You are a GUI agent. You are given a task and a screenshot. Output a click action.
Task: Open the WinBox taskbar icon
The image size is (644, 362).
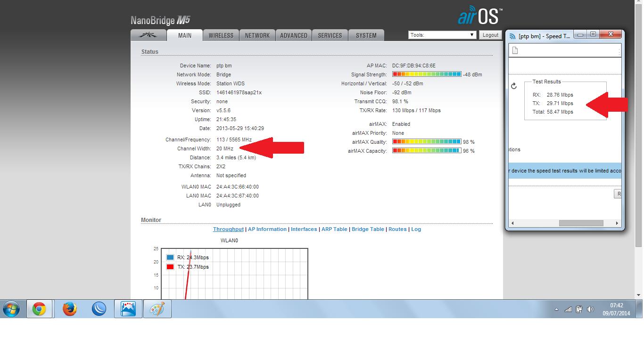pos(99,309)
